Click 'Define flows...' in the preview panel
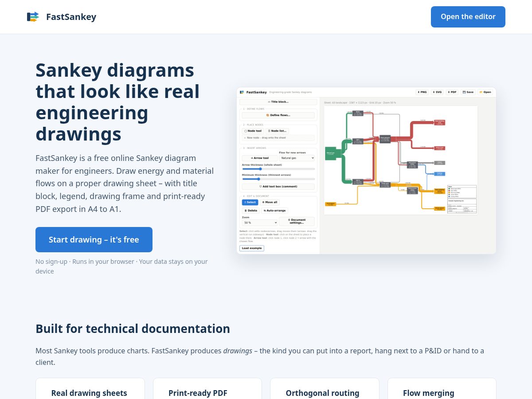This screenshot has height=399, width=532. coord(278,115)
